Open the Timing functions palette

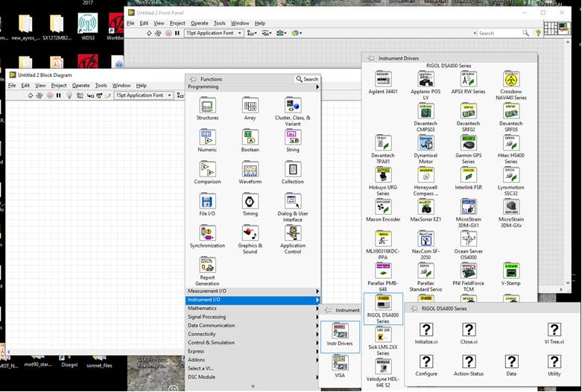pos(250,201)
